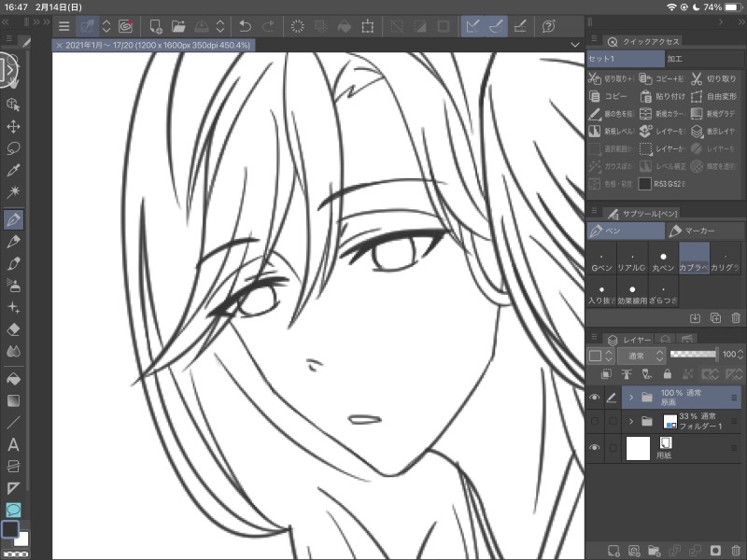Delete layer with bottom trash icon

(x=736, y=551)
